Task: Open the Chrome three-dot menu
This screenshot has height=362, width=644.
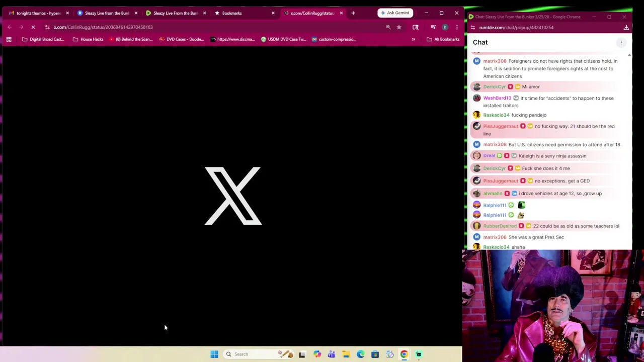Action: click(456, 27)
